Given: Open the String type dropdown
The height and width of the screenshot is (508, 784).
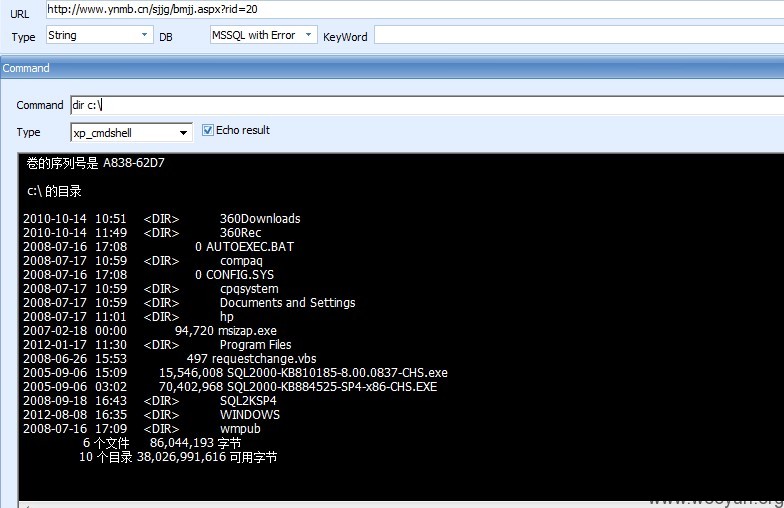Looking at the screenshot, I should (x=144, y=35).
